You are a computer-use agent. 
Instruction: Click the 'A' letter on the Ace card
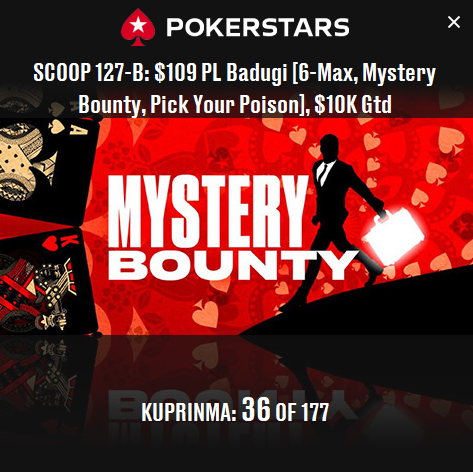tap(78, 128)
